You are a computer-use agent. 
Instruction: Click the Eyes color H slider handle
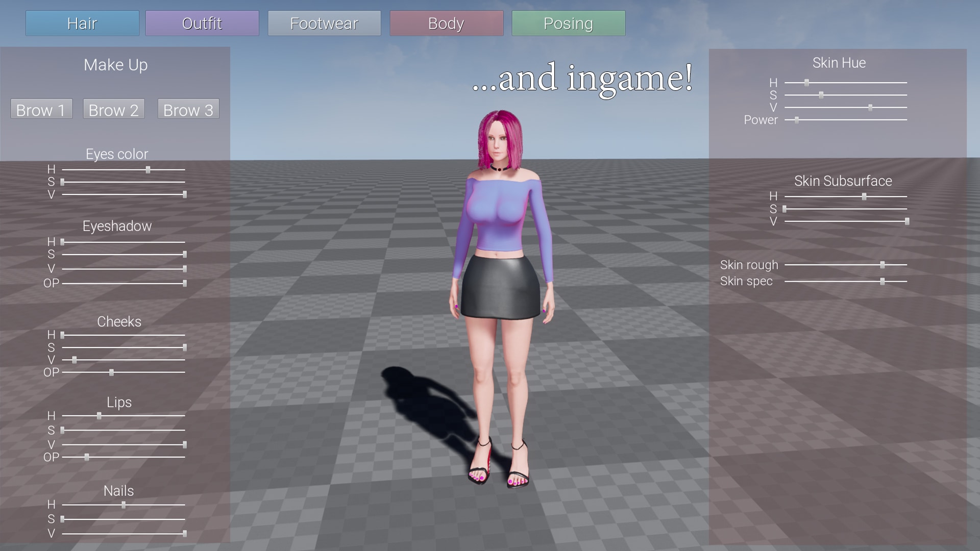[x=148, y=169]
